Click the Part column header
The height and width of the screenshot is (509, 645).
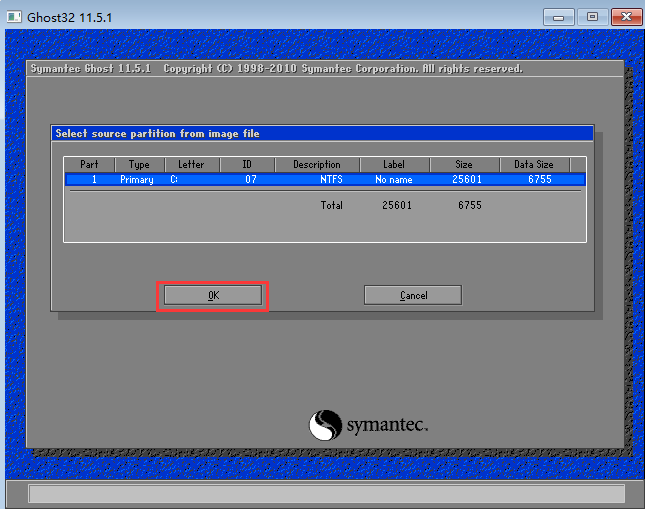click(x=90, y=164)
